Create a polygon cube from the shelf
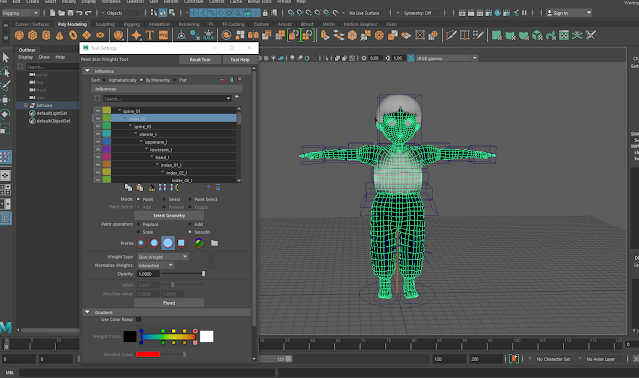This screenshot has width=639, height=378. [33, 35]
